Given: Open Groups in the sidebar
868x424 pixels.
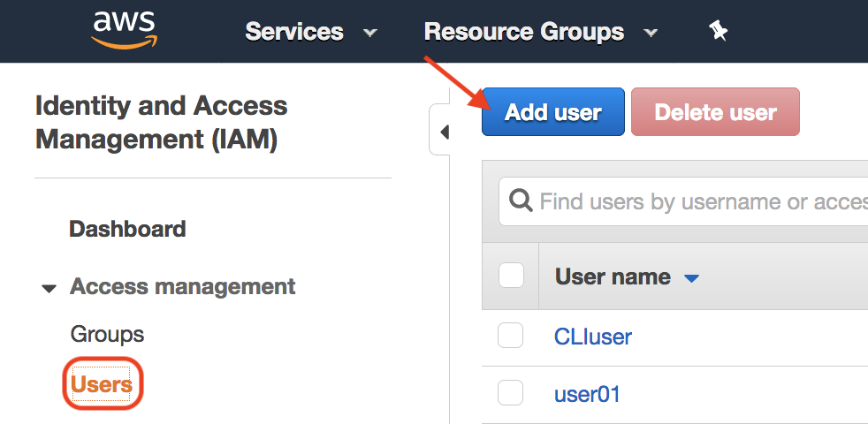Looking at the screenshot, I should 107,334.
